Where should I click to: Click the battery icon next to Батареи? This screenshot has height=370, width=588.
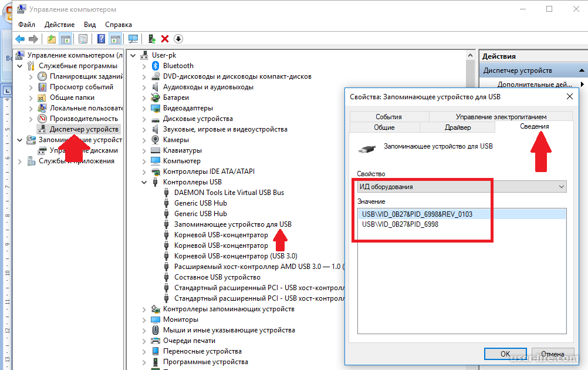156,97
